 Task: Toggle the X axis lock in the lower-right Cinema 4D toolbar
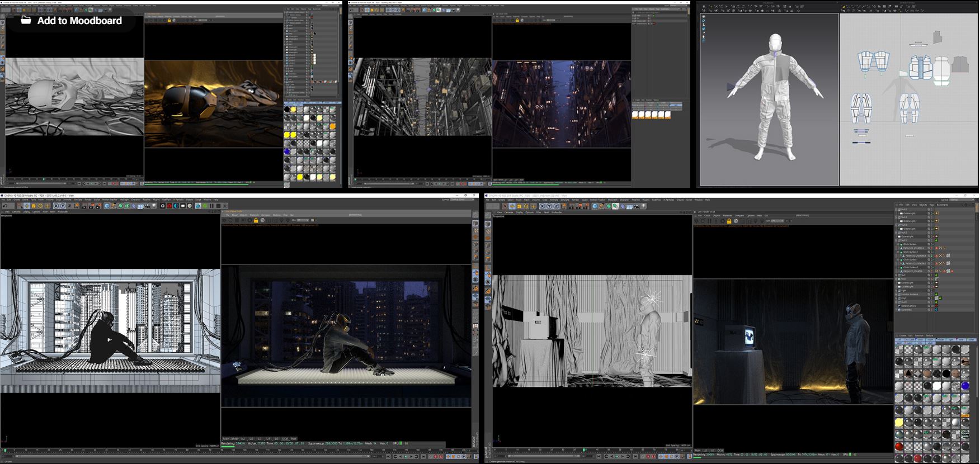coord(542,206)
